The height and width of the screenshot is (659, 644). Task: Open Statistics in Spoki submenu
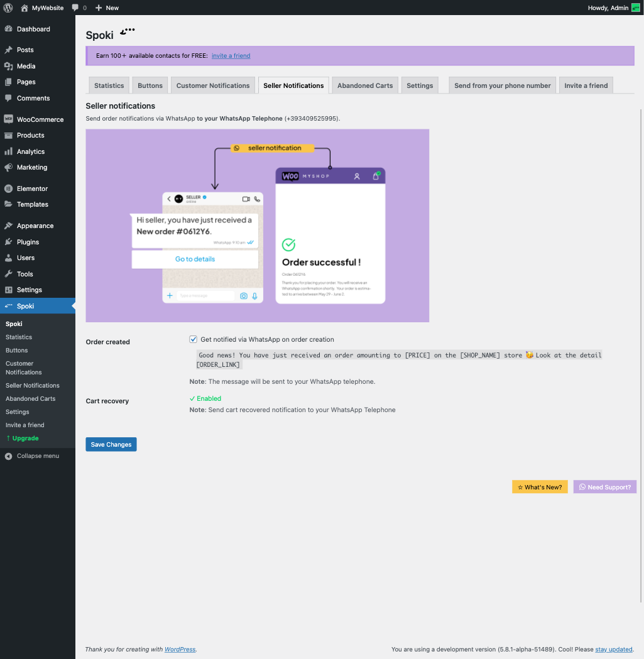click(18, 337)
